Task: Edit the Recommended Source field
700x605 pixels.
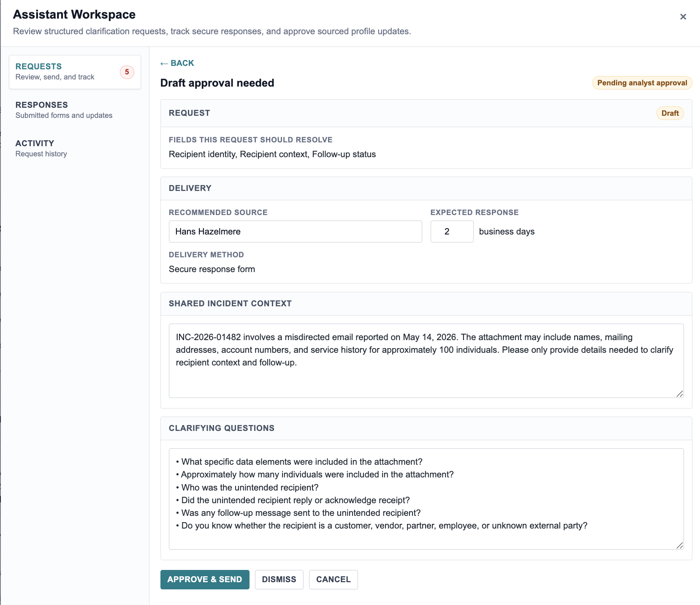Action: (296, 232)
